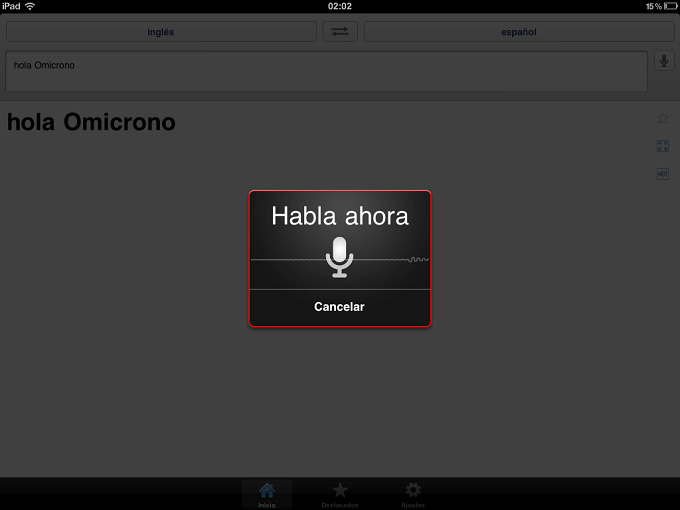Select the translated text hola Omicrono
Screen dimensions: 680x510
click(92, 122)
